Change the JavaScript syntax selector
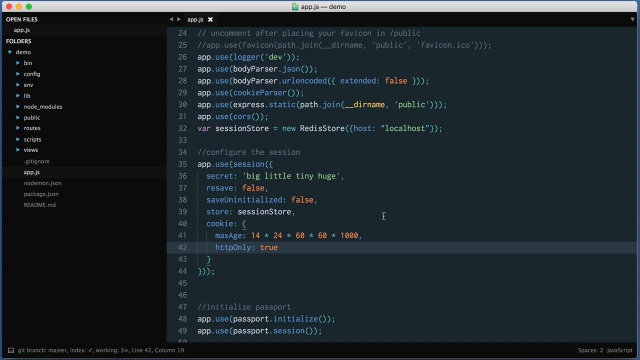640x360 pixels. pos(620,350)
